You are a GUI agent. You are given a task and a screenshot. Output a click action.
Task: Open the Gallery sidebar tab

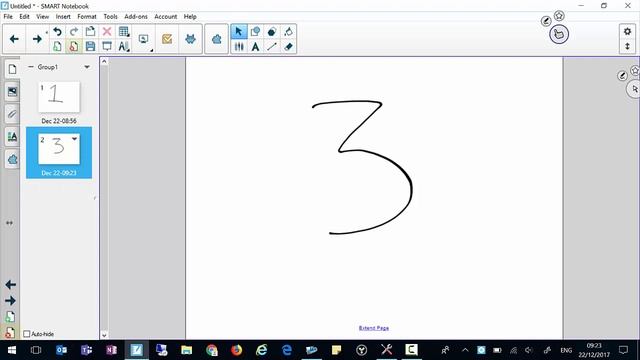tap(12, 91)
